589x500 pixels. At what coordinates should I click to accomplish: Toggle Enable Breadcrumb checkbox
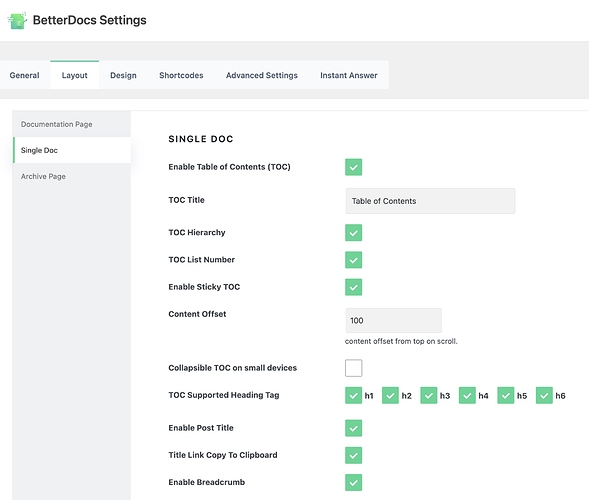point(353,482)
